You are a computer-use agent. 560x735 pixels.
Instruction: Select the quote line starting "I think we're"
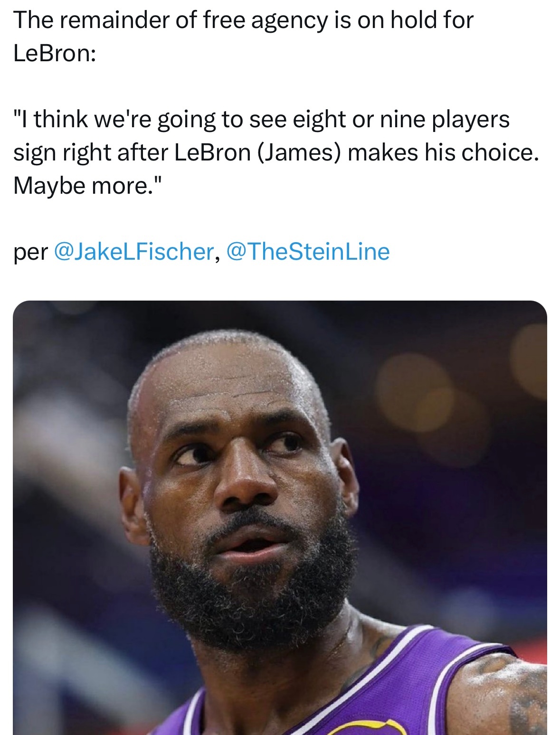[x=261, y=120]
